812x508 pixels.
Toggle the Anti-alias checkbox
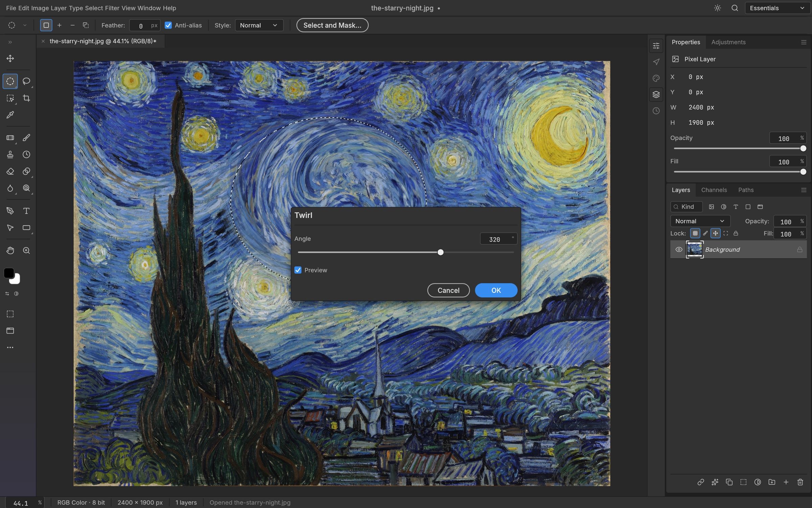coord(168,25)
